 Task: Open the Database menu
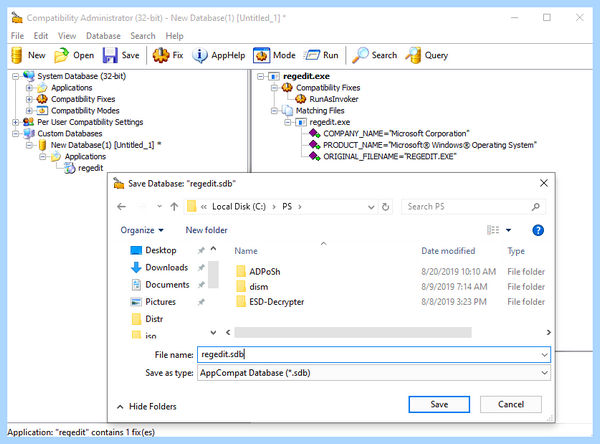[x=103, y=36]
